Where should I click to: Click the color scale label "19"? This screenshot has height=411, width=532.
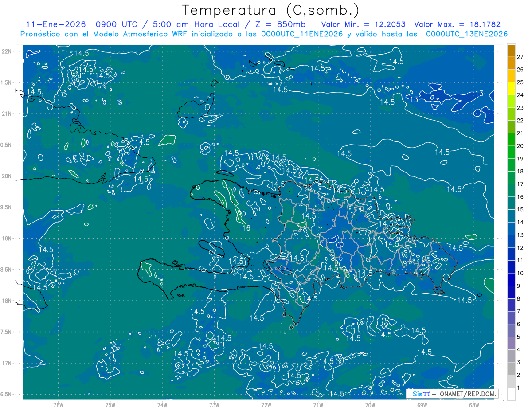click(520, 159)
